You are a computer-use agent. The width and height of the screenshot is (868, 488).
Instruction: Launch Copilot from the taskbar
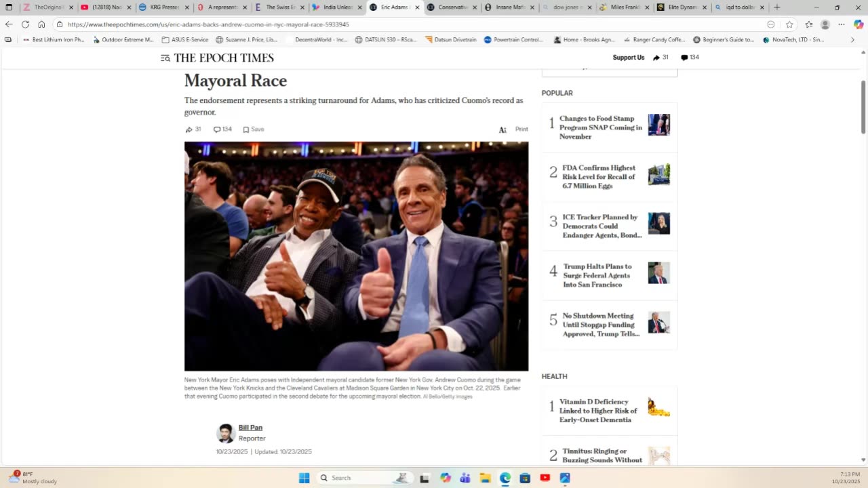click(x=446, y=478)
